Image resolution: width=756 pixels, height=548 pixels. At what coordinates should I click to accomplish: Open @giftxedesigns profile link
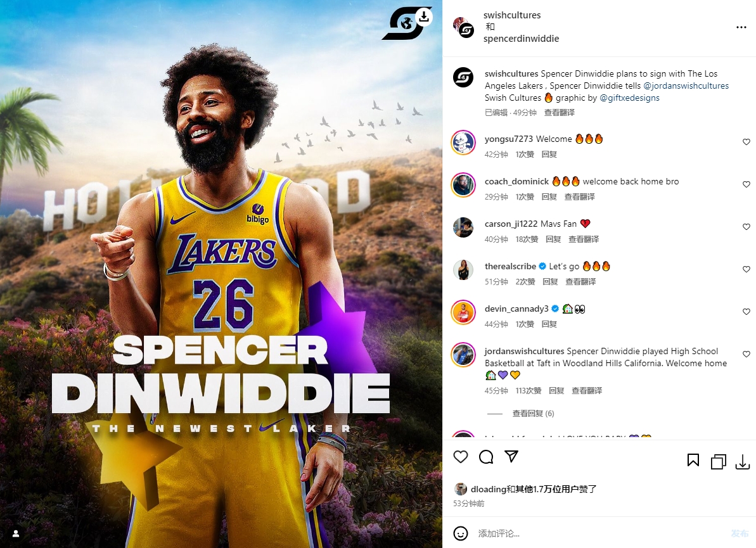pos(629,98)
